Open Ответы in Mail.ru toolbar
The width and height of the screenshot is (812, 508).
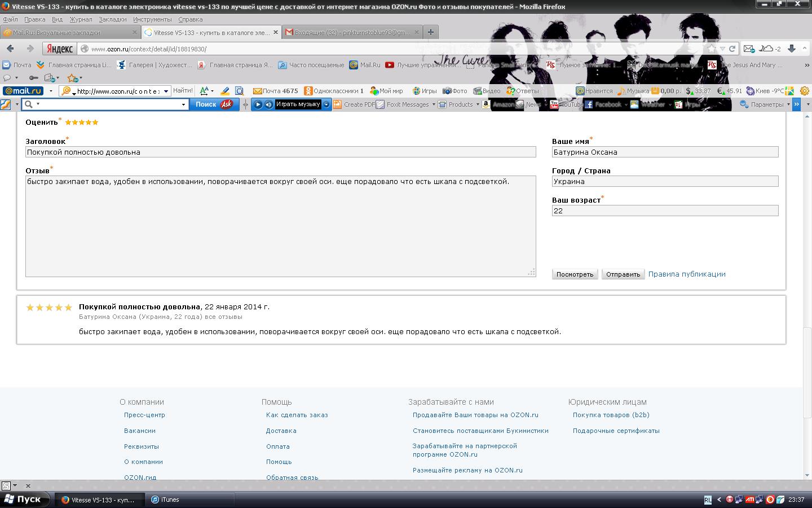523,91
